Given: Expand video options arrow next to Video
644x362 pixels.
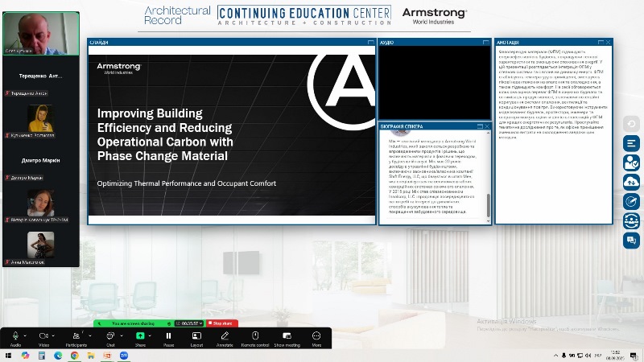Looking at the screenshot, I should click(53, 335).
